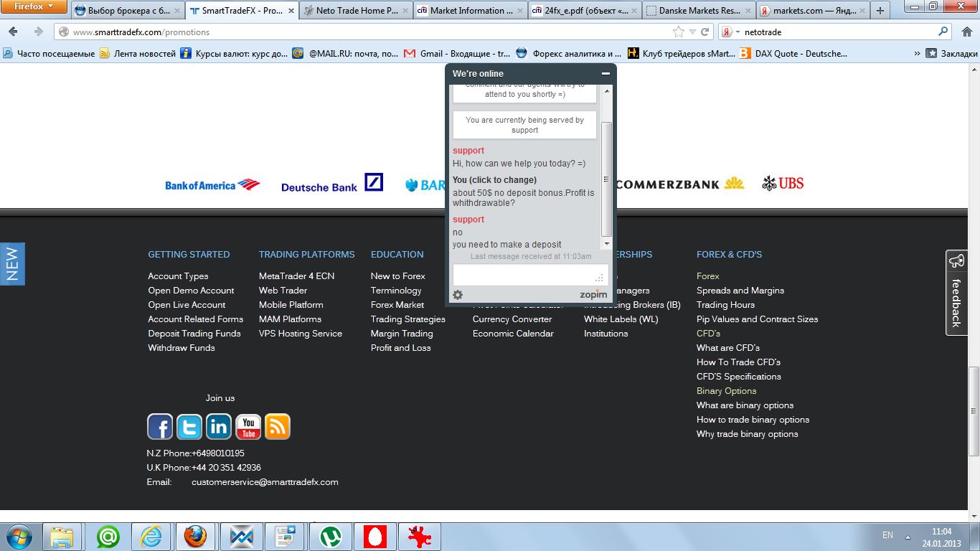Click the page vertical scrollbar thumb
The height and width of the screenshot is (551, 980).
(974, 410)
